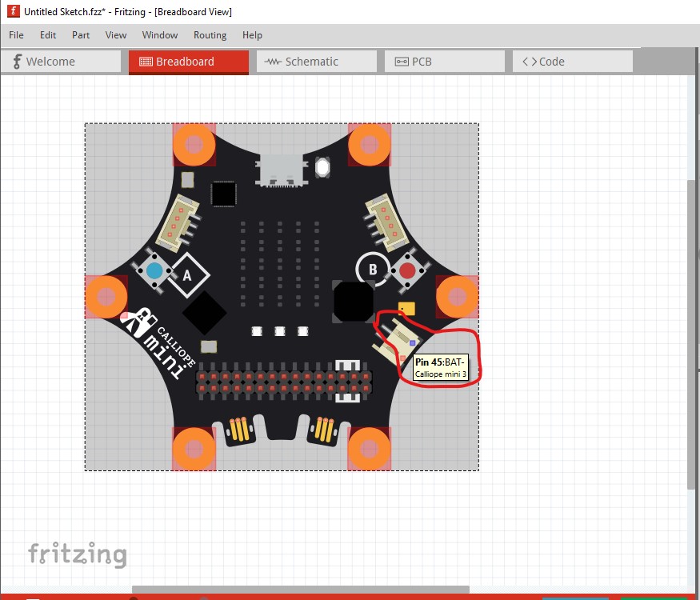Go to the PCB view tab
The width and height of the screenshot is (700, 600).
tap(445, 61)
